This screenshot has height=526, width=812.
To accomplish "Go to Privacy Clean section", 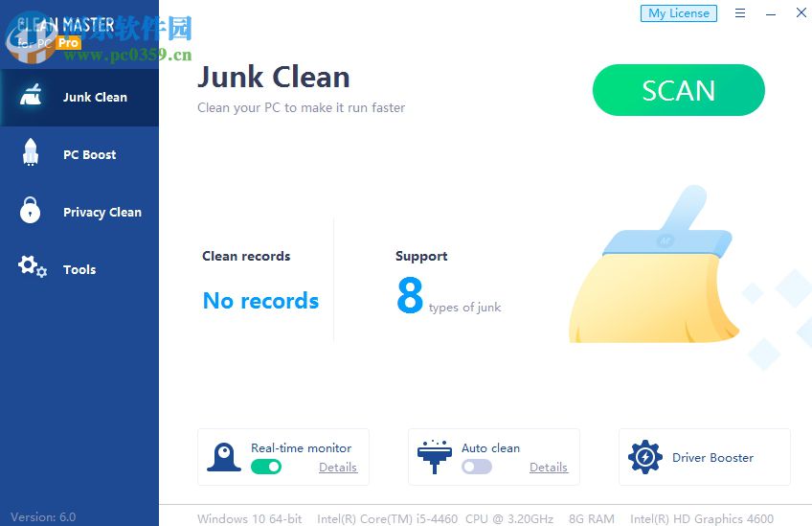I will 79,212.
